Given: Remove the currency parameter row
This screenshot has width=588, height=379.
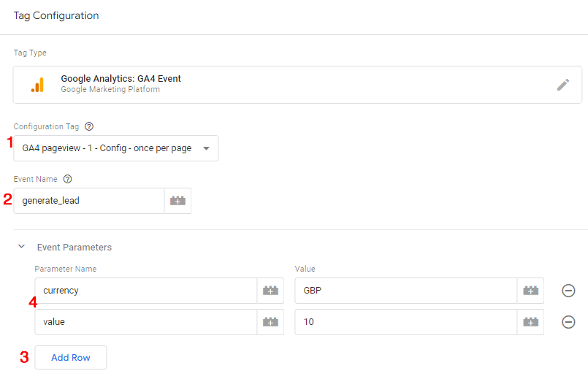Looking at the screenshot, I should point(568,291).
